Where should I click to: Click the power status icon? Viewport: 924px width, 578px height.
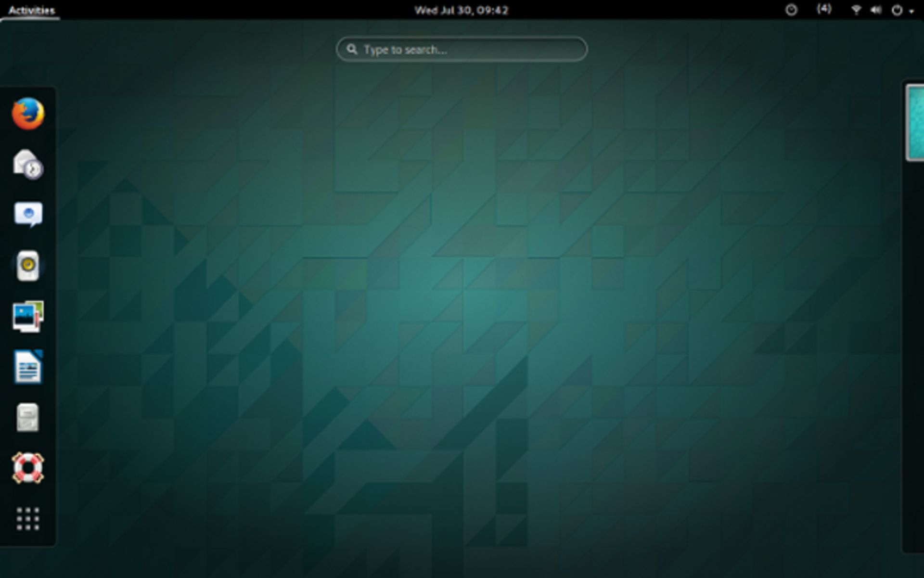(x=896, y=9)
